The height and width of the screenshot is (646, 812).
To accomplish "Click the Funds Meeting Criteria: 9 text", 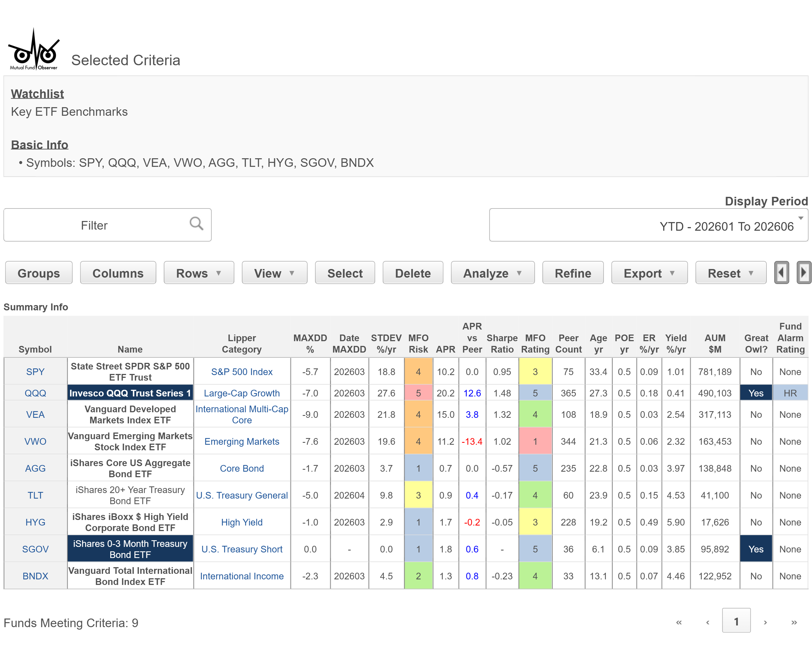I will coord(71,623).
